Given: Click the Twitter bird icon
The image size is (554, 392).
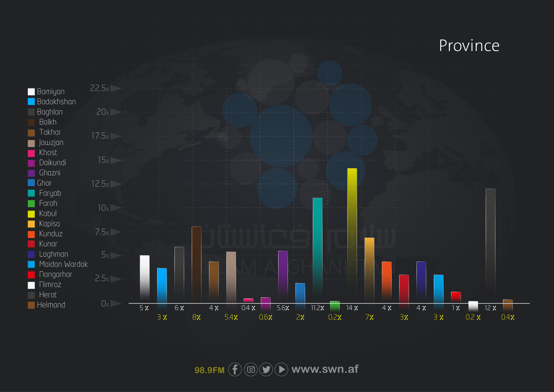Looking at the screenshot, I should click(266, 369).
